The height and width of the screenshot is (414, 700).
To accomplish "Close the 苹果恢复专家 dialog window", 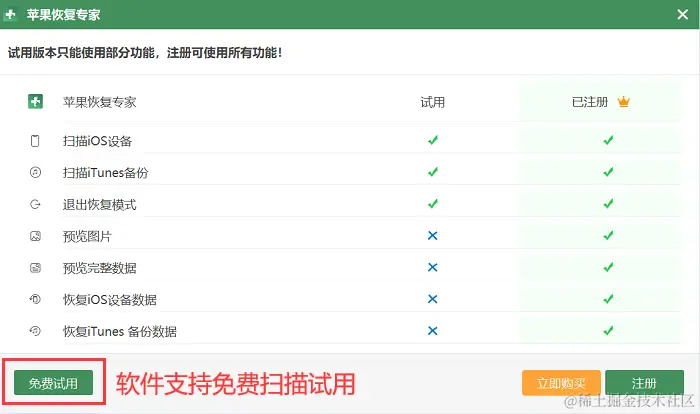I will [x=682, y=14].
